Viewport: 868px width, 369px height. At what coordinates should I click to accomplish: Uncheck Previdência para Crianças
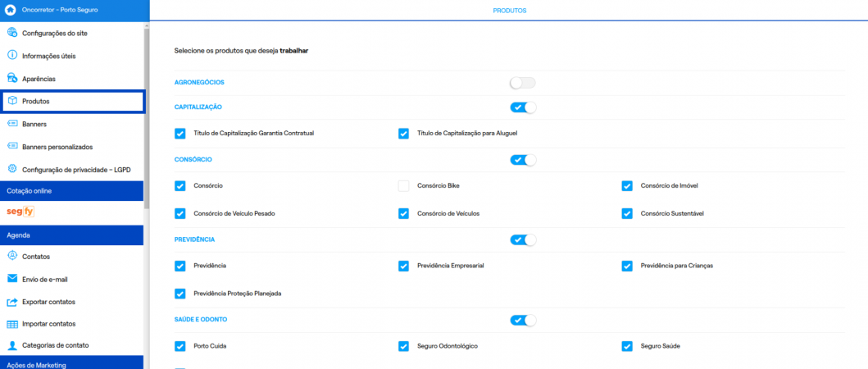point(627,266)
